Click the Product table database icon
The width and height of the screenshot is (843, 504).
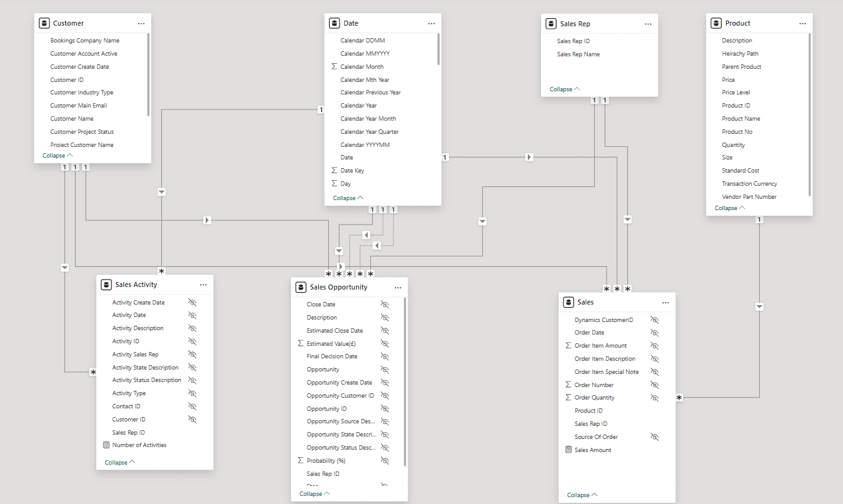pyautogui.click(x=716, y=23)
